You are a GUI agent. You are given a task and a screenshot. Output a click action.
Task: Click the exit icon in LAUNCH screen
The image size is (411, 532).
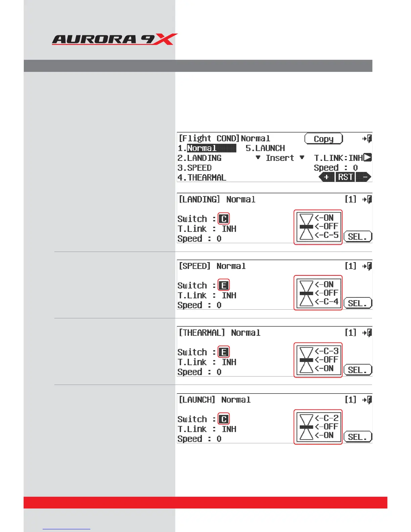point(367,400)
